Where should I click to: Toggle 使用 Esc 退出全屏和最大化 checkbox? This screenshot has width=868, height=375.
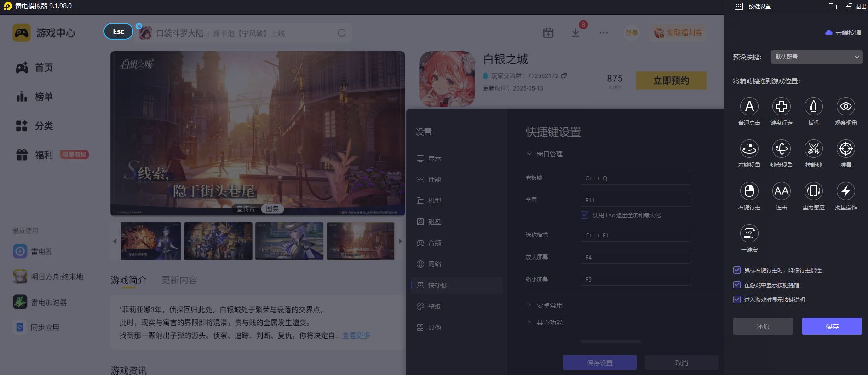[x=585, y=215]
